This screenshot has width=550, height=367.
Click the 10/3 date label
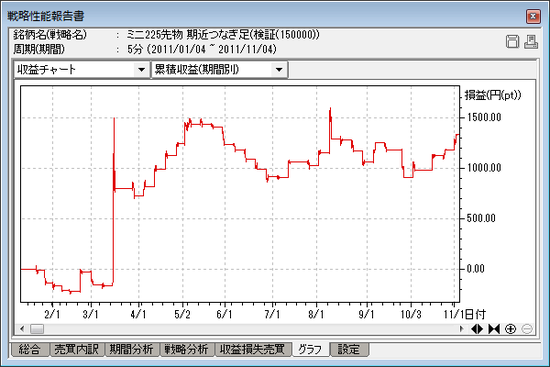(x=411, y=314)
